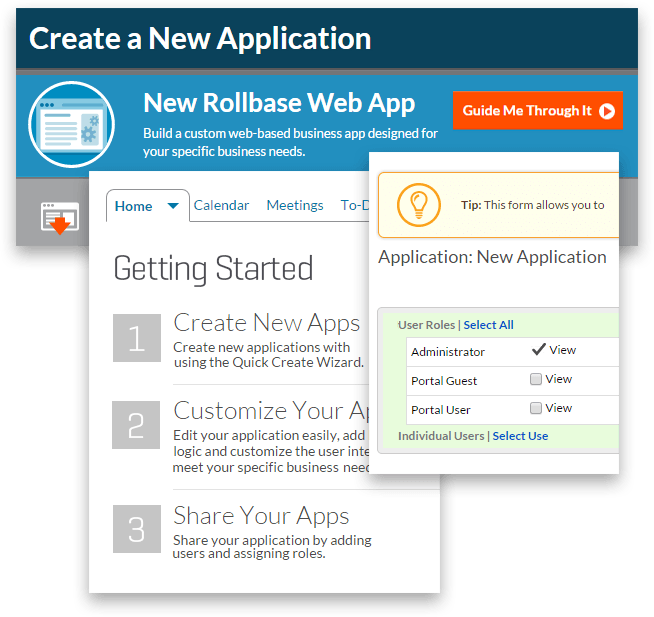Image resolution: width=654 pixels, height=617 pixels.
Task: Enable View for Portal User
Action: [x=536, y=408]
